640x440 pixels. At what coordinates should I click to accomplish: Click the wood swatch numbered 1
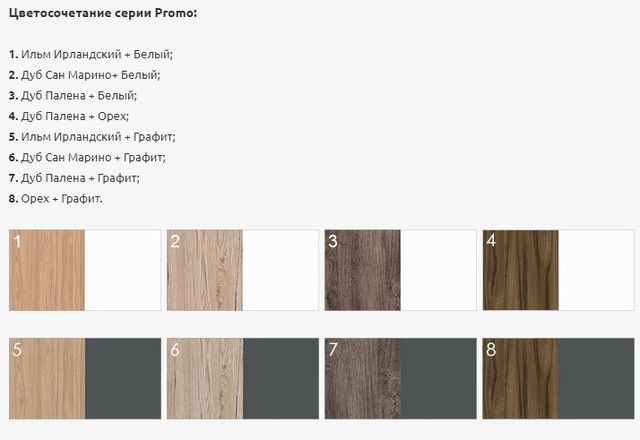pos(47,270)
